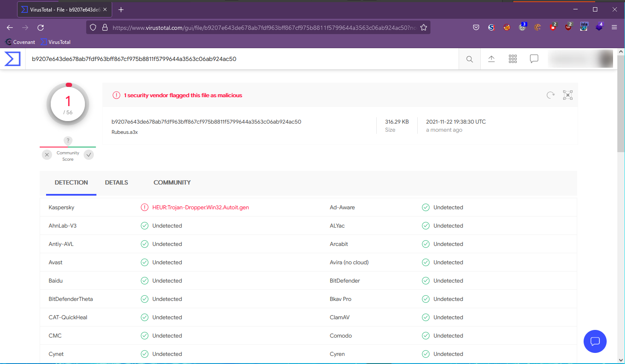Open the blue floating chat button
Viewport: 625px width, 364px height.
595,341
